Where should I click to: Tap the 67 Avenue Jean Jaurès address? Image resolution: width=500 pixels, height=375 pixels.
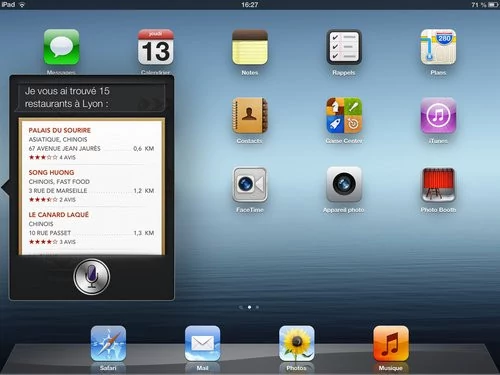tap(64, 148)
